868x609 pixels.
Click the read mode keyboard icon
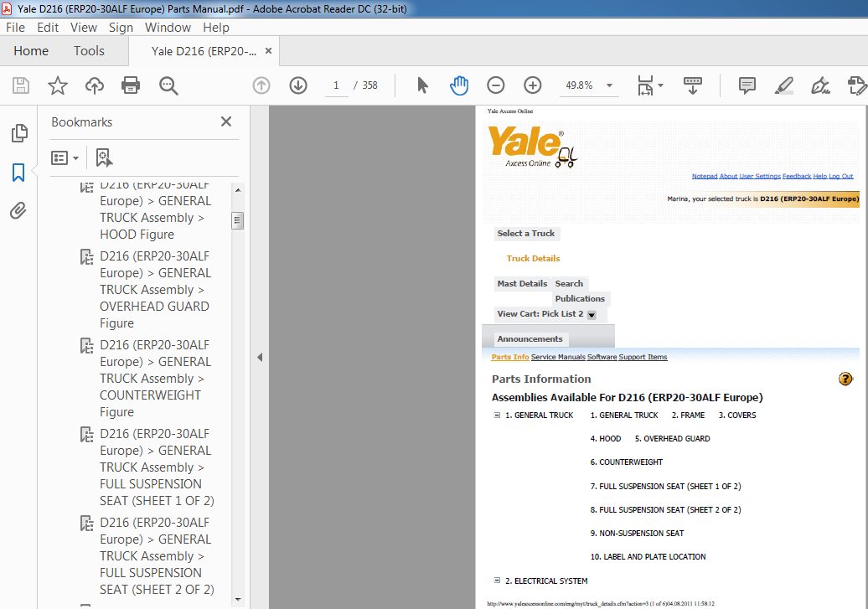693,85
